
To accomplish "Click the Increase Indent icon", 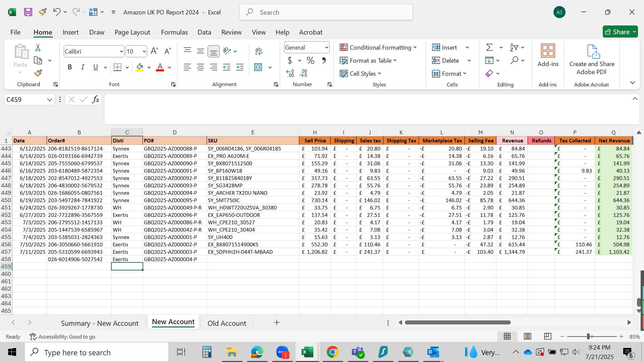I will [240, 67].
